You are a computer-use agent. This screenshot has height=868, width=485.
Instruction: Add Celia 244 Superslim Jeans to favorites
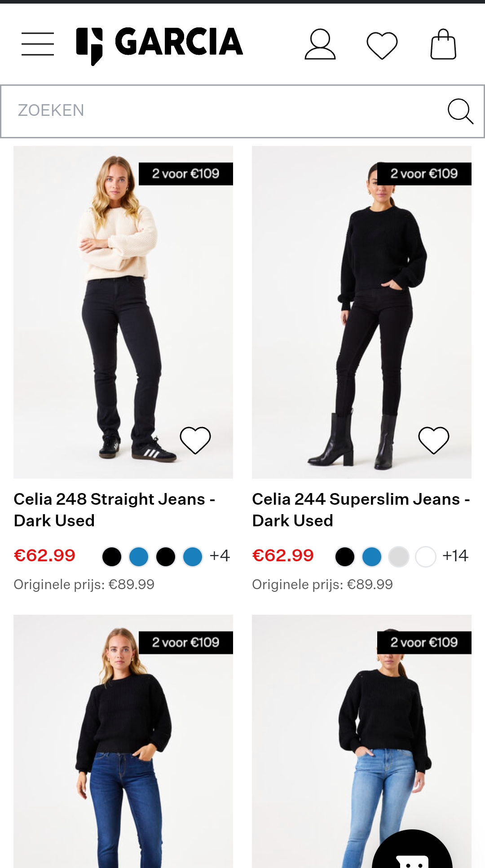tap(433, 439)
